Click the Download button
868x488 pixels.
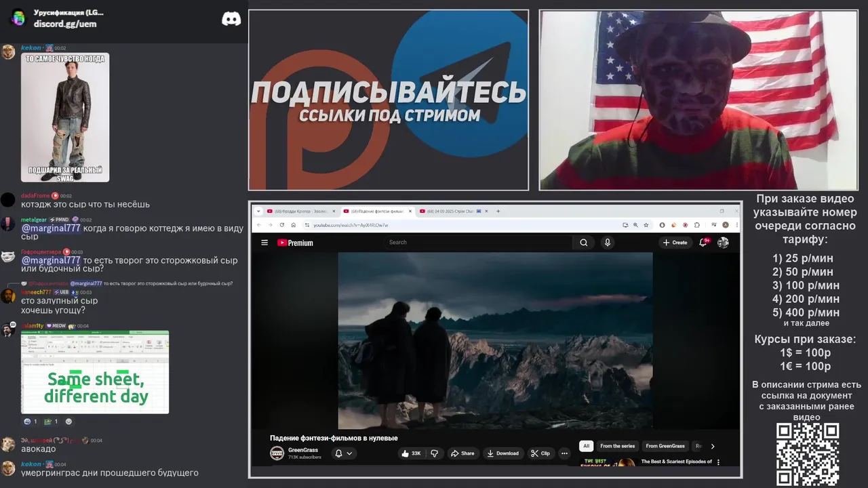click(503, 453)
